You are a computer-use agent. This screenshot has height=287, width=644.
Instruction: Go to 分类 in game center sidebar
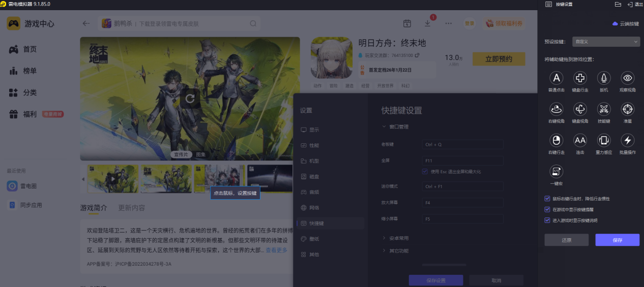tap(23, 92)
